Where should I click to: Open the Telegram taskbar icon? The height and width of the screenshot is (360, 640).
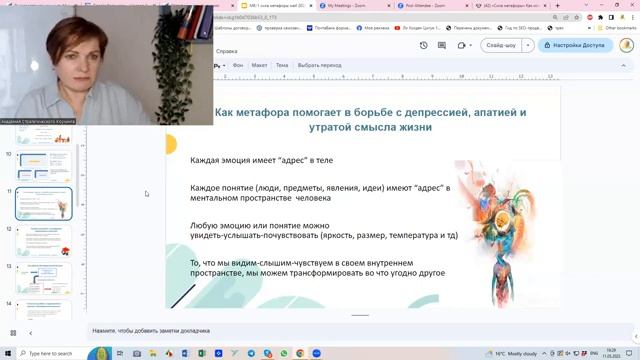pyautogui.click(x=251, y=353)
